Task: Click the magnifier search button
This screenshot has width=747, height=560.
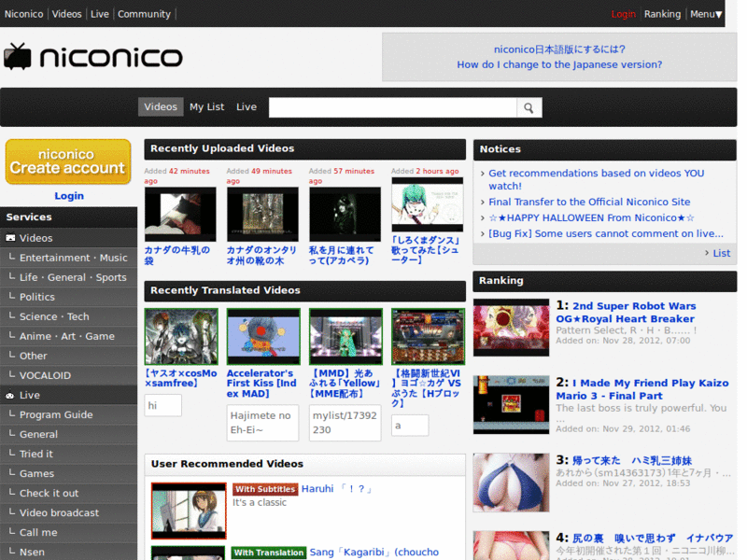Action: pyautogui.click(x=529, y=107)
